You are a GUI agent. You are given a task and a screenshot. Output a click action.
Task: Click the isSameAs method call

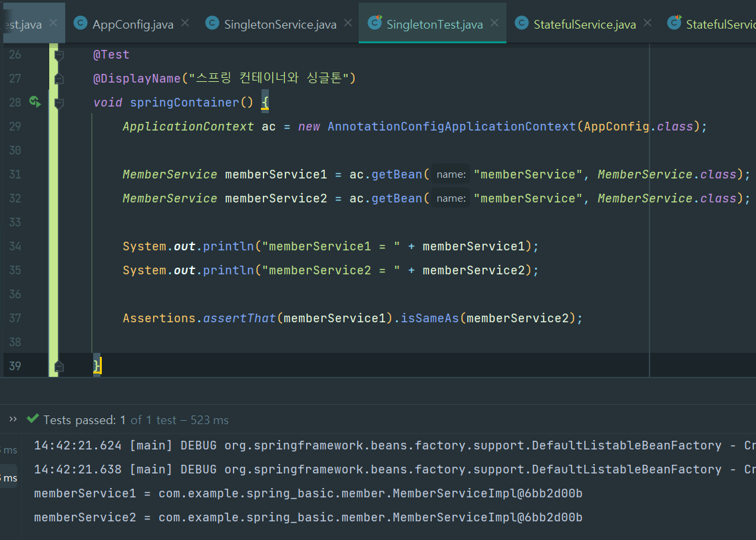click(430, 318)
